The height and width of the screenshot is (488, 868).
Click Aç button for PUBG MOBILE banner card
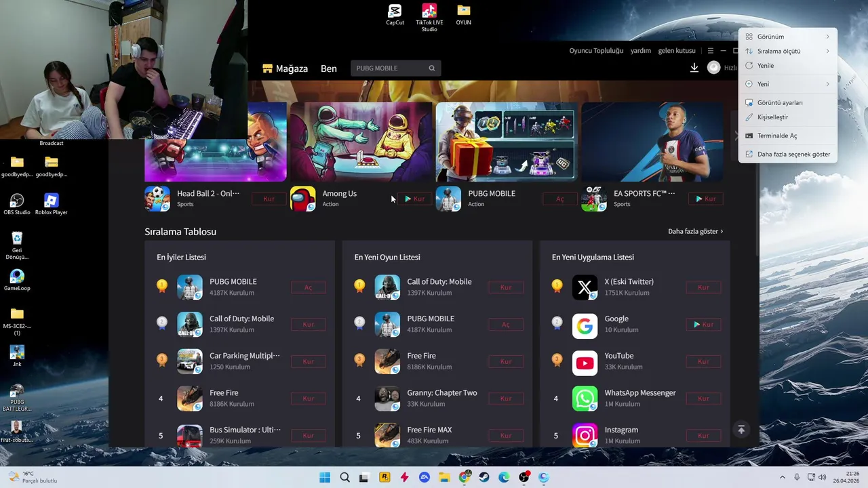pos(560,199)
